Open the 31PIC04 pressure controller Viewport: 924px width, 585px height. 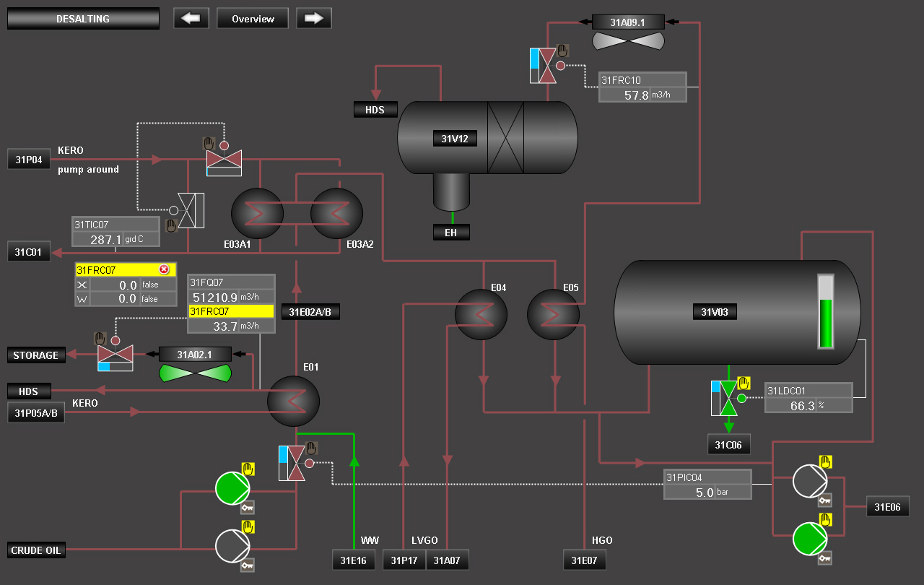tap(707, 484)
